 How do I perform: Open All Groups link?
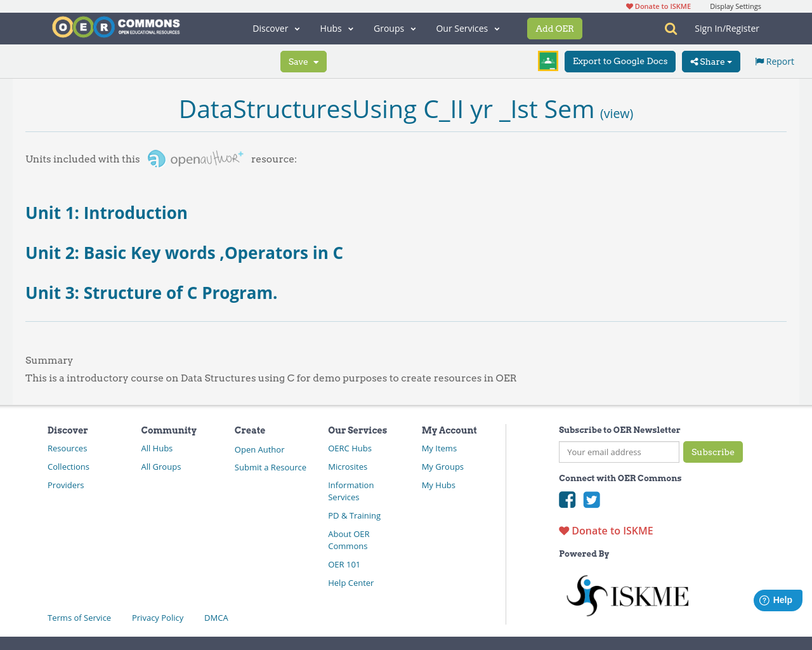point(161,467)
